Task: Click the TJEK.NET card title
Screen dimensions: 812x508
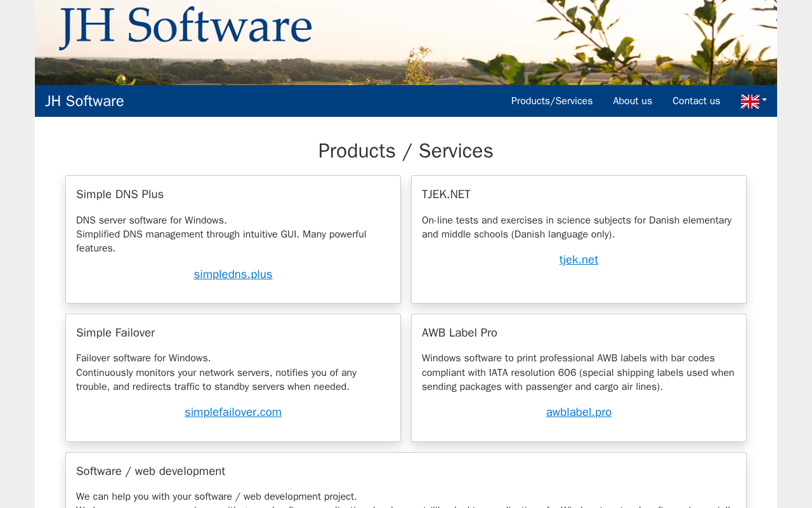Action: point(446,194)
